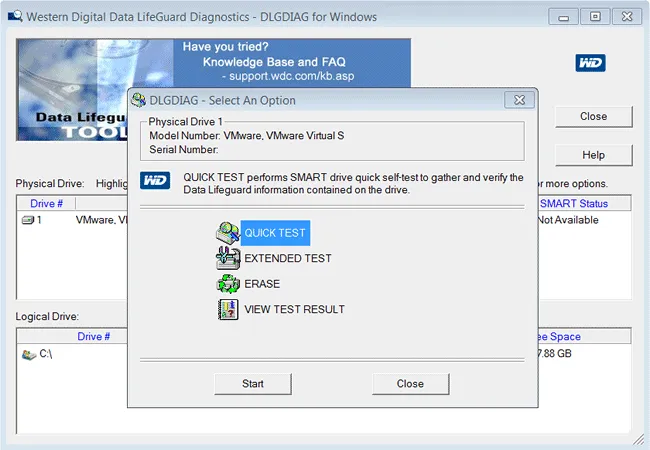Click the VIEW TEST RESULT notebook icon
Screen dimensions: 650x450
pos(228,310)
